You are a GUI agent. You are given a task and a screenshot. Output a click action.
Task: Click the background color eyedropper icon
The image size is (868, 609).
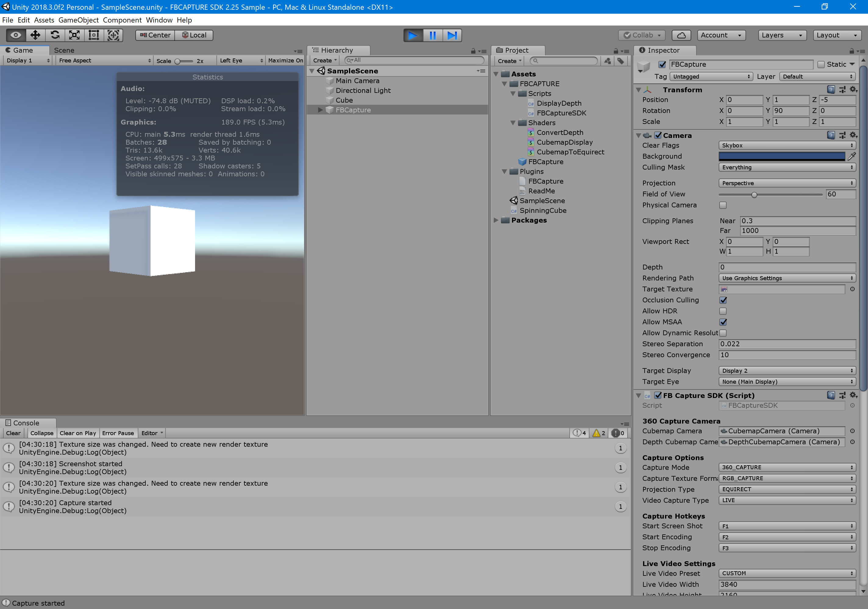point(852,156)
